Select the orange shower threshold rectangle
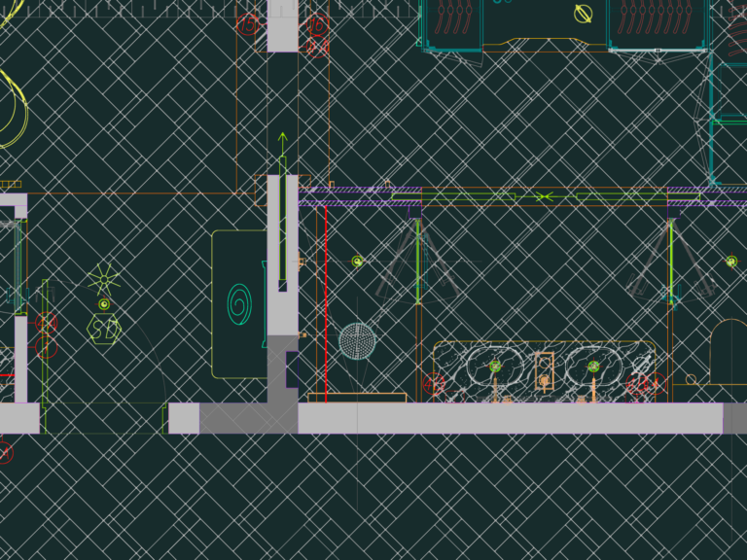The image size is (747, 560). pos(357,398)
